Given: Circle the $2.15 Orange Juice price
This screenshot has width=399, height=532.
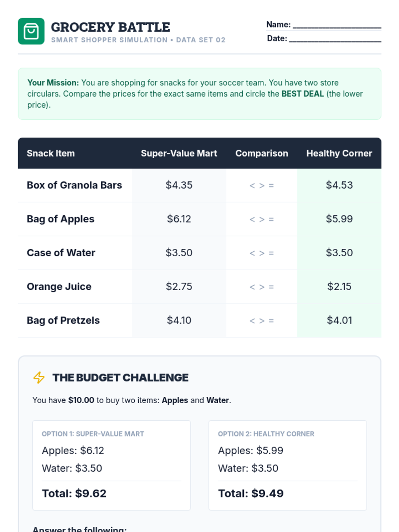Looking at the screenshot, I should tap(339, 287).
